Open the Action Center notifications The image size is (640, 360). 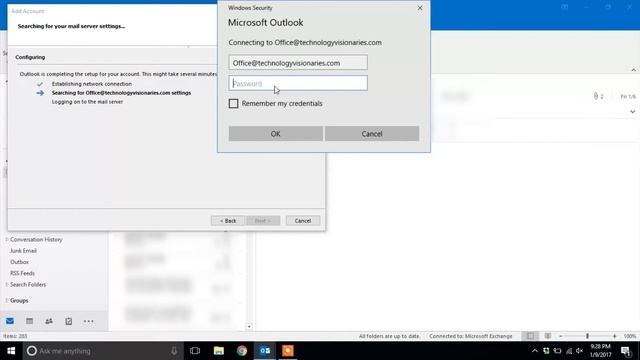pyautogui.click(x=626, y=351)
